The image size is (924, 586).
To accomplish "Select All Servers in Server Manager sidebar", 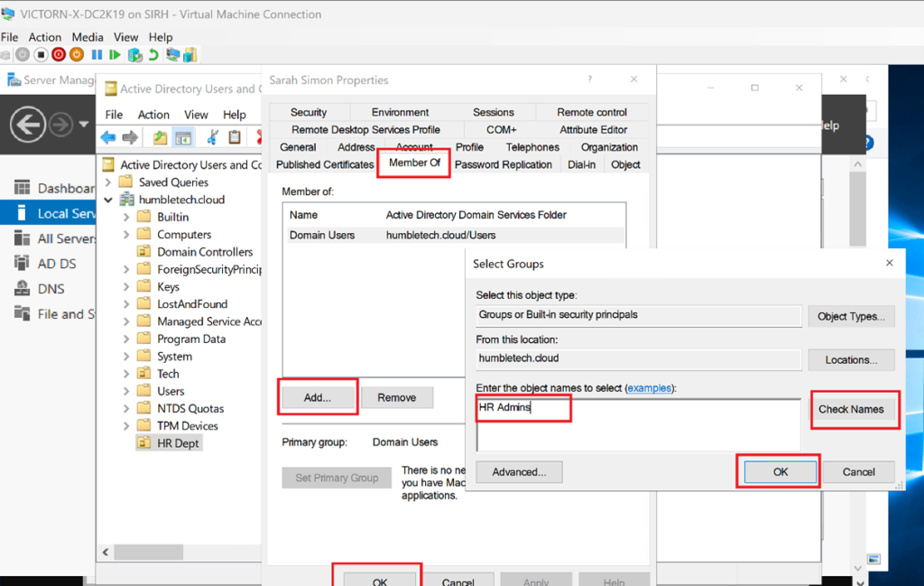I will click(54, 238).
